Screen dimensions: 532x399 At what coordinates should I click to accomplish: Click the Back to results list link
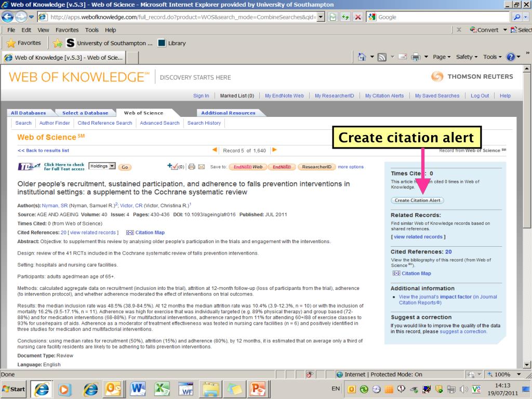pyautogui.click(x=44, y=150)
